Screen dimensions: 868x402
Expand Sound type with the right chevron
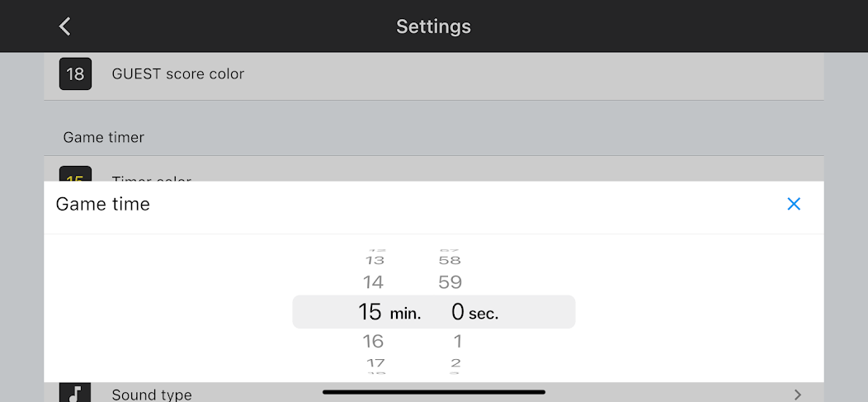(x=797, y=395)
